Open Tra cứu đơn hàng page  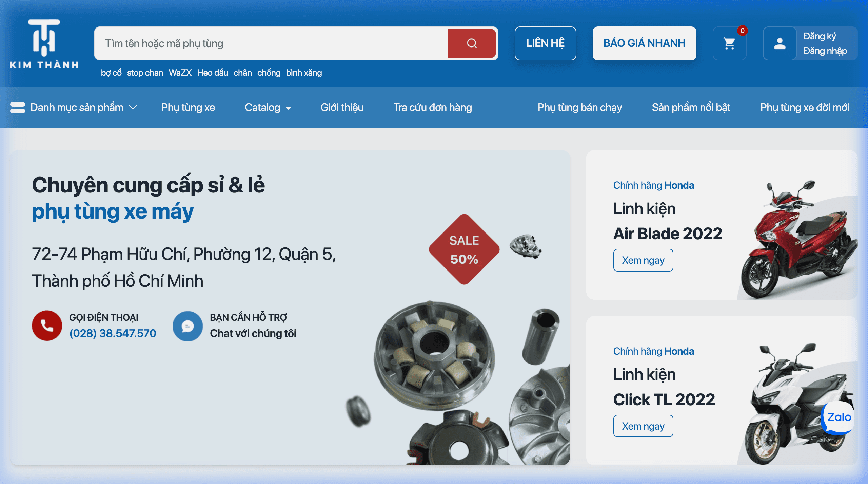tap(433, 108)
